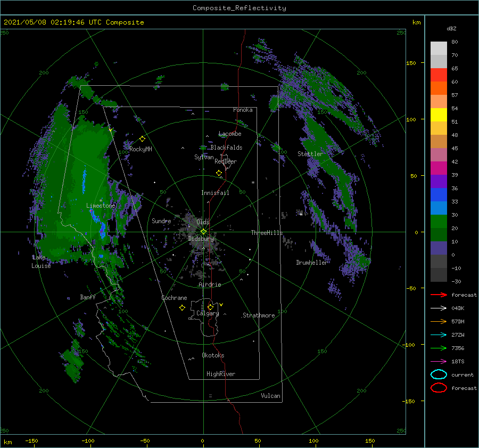Click the RedDeer city label
Viewport: 479px width, 448px height.
226,161
